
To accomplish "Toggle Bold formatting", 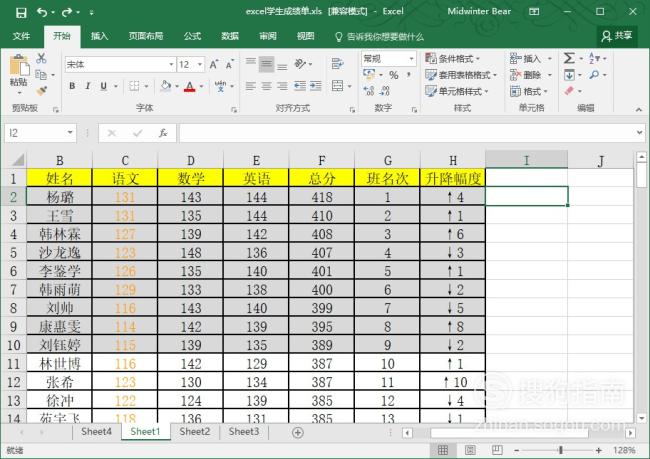I will (x=72, y=86).
